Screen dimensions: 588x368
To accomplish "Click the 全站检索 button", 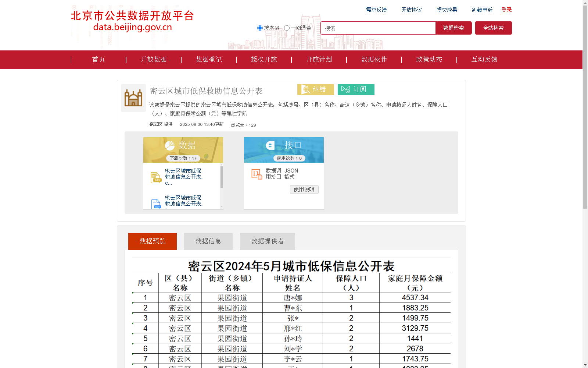I will 494,28.
